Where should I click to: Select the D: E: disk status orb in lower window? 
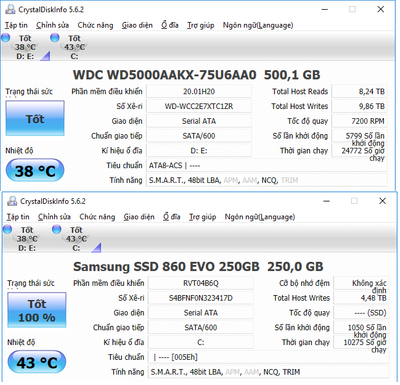coord(7,229)
